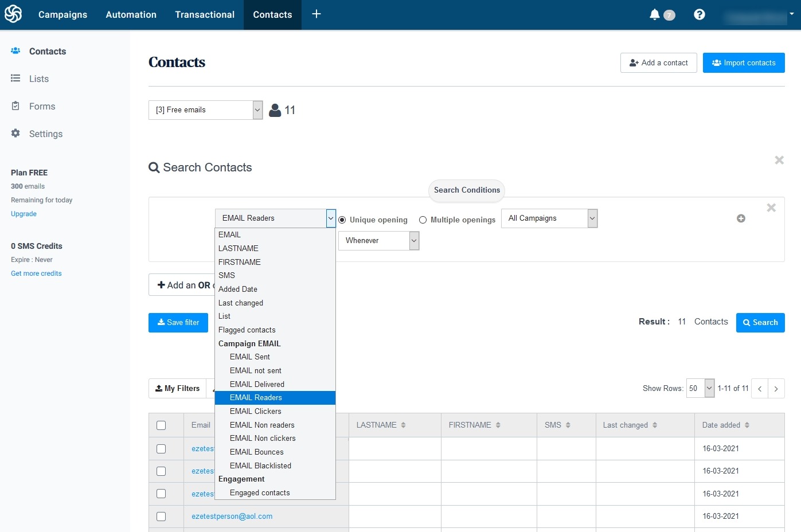Click the Import contacts button
Viewport: 801px width, 532px height.
coord(743,63)
